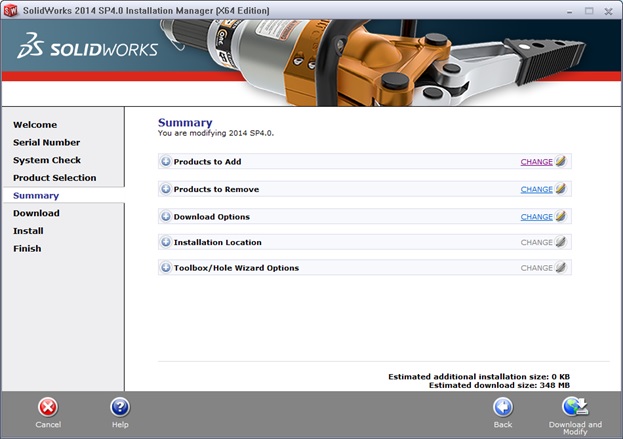Expand the Download Options section
The height and width of the screenshot is (439, 623).
(166, 216)
